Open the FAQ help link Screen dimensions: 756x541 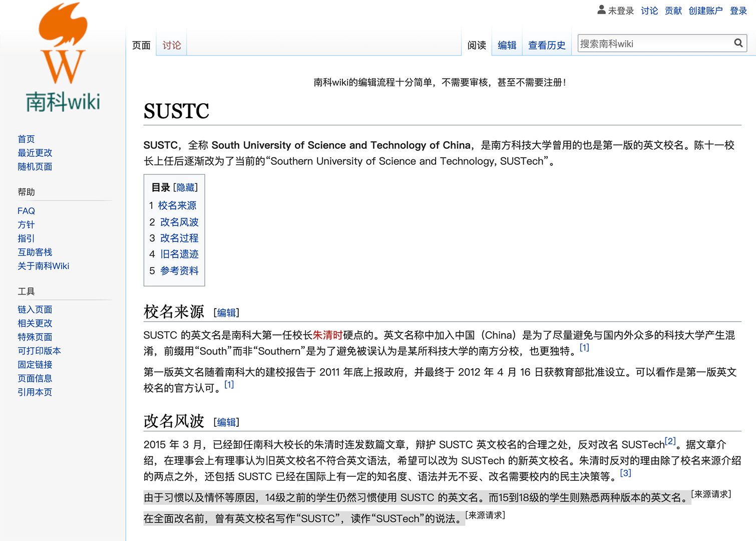pyautogui.click(x=26, y=211)
